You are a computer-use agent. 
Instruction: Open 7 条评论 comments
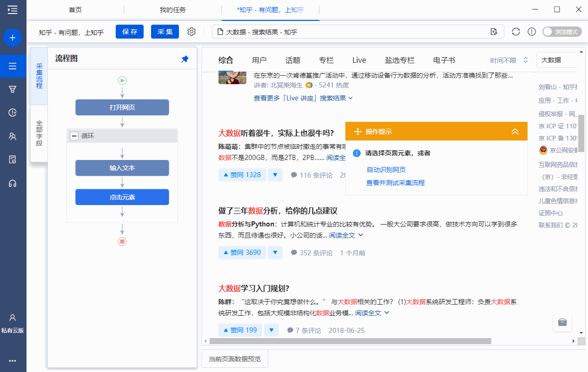[304, 331]
